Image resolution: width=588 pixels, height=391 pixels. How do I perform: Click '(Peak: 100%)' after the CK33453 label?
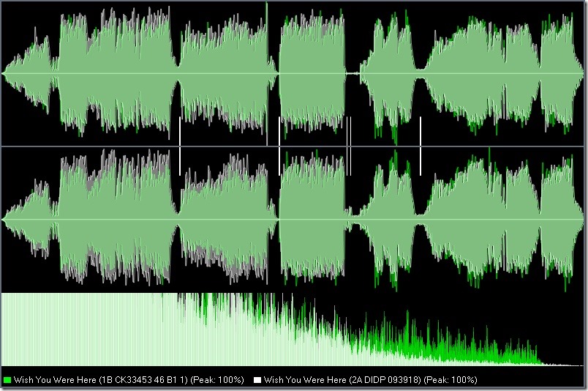[x=217, y=380]
